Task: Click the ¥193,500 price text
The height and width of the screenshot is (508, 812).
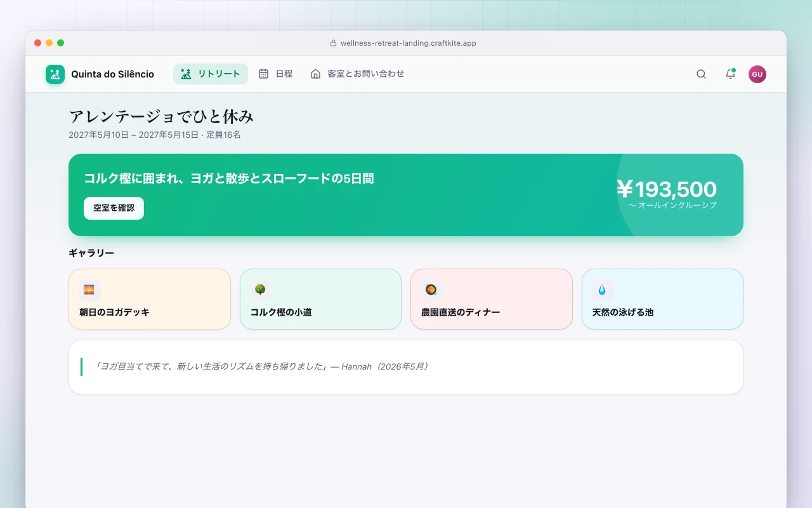Action: 667,189
